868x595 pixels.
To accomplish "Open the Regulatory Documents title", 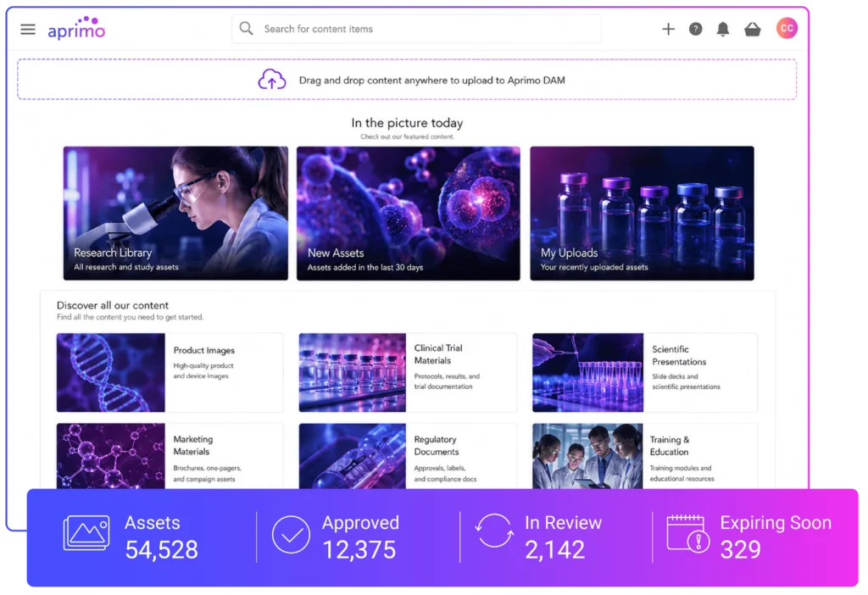I will 437,446.
